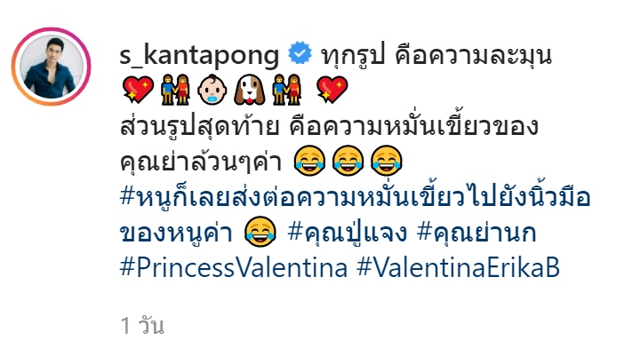Click the third laughing tears emoji in row
This screenshot has width=640, height=364.
pos(386,161)
